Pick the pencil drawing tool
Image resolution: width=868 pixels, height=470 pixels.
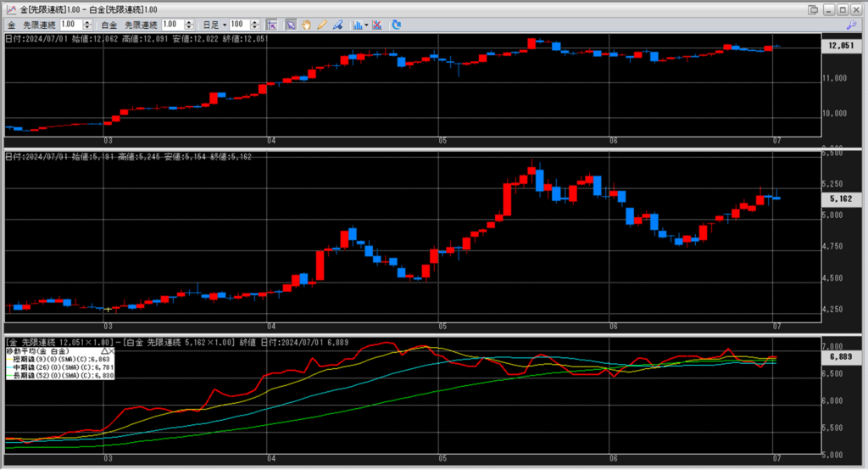(x=321, y=25)
